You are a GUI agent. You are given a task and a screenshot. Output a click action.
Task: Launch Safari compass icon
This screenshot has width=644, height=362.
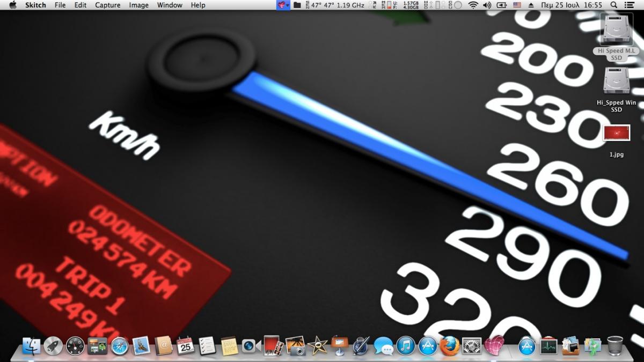coord(119,346)
